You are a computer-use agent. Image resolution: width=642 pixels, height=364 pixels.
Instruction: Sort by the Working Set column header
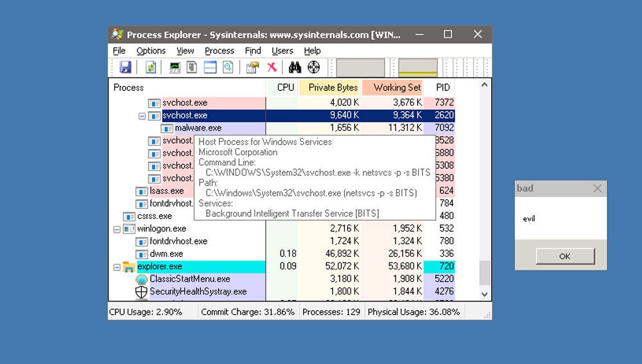(x=392, y=87)
